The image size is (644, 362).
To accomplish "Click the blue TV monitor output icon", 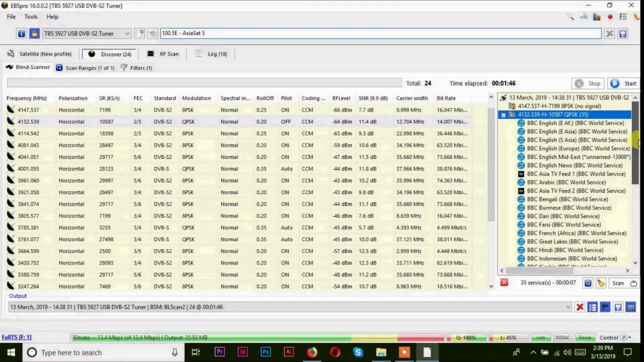I will coord(631,307).
